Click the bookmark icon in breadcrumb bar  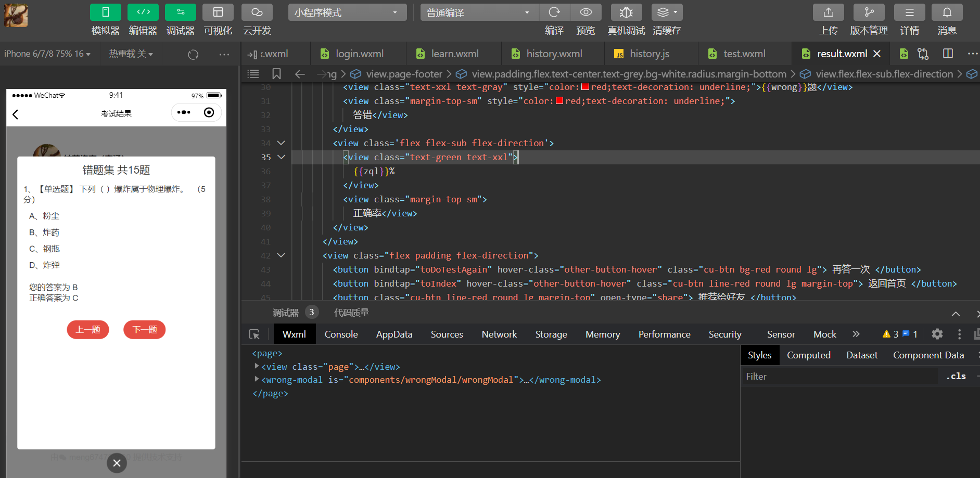click(x=276, y=74)
